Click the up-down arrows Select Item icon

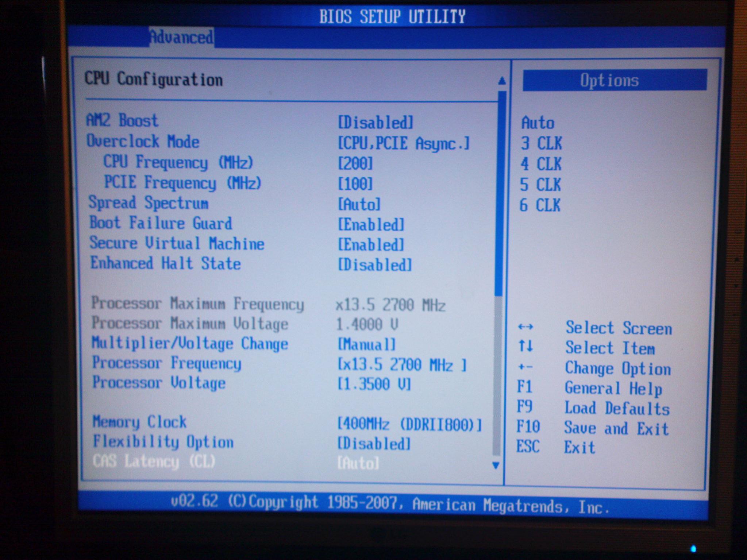point(525,345)
